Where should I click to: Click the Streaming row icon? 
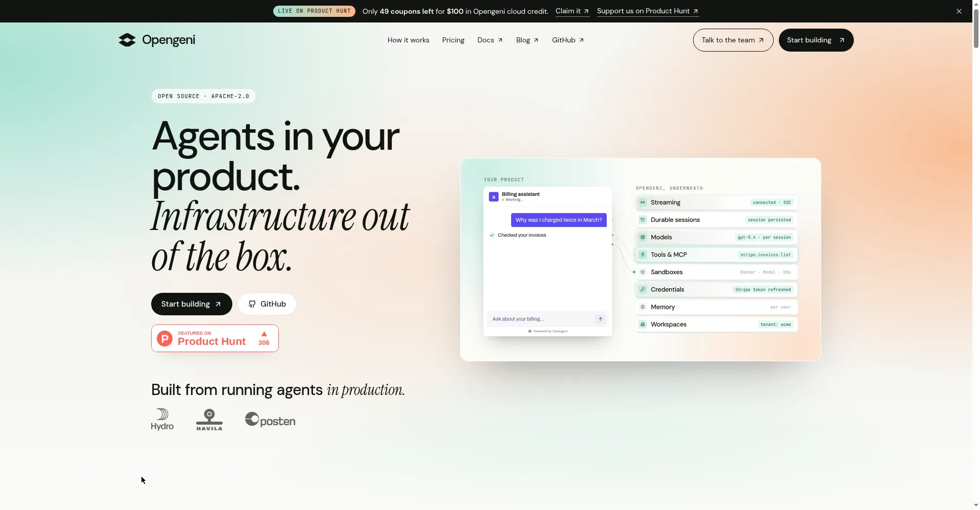coord(642,202)
